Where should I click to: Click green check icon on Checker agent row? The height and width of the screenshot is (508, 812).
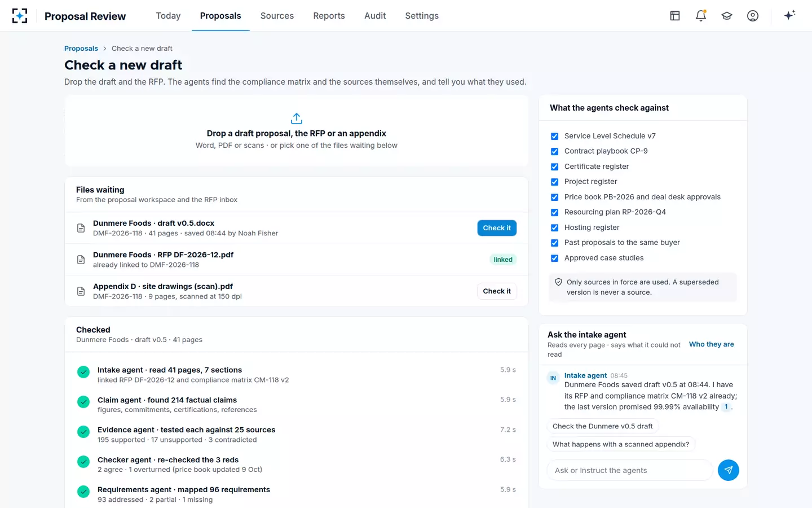click(x=83, y=462)
